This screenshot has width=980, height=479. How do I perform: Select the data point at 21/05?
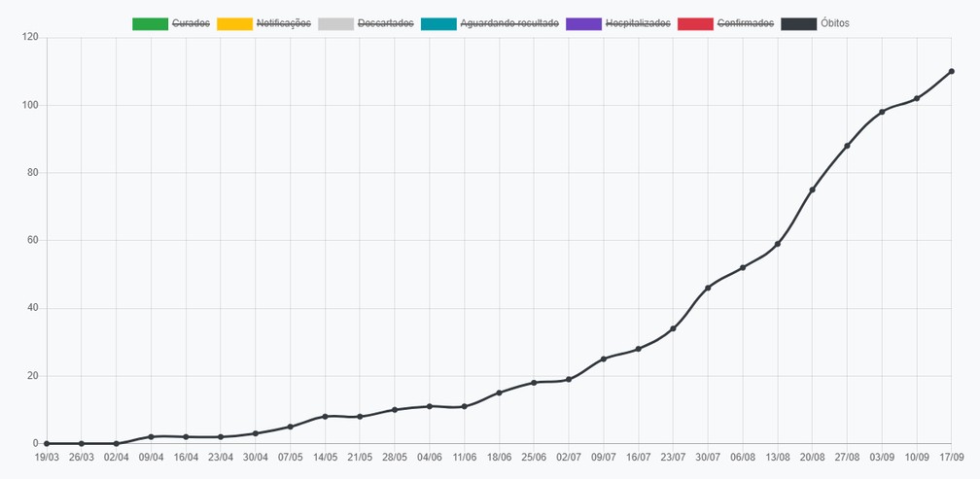(360, 417)
